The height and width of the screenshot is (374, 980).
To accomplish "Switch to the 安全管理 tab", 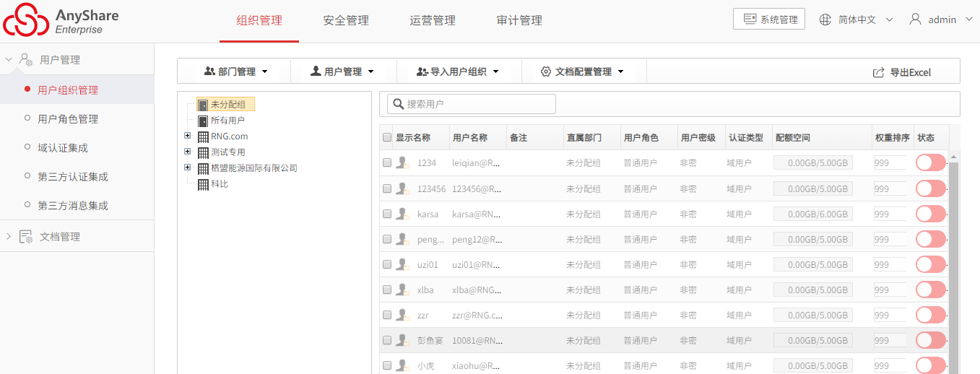I will point(346,20).
